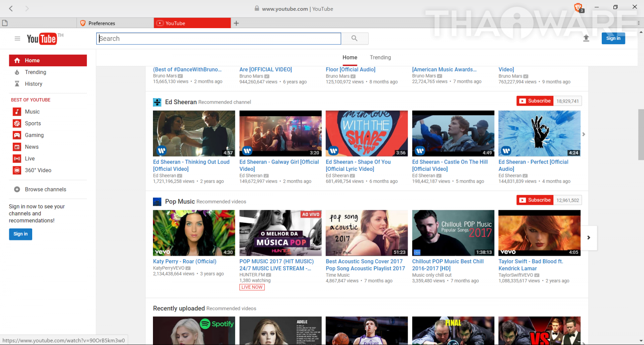
Task: Switch to the YouTube browser tab
Action: pyautogui.click(x=192, y=23)
